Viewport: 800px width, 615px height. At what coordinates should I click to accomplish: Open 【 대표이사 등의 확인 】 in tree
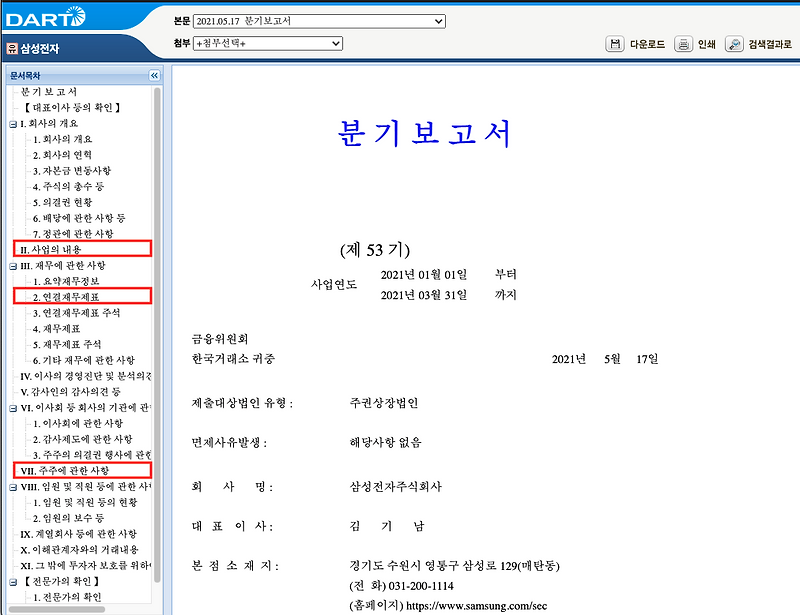[x=72, y=108]
